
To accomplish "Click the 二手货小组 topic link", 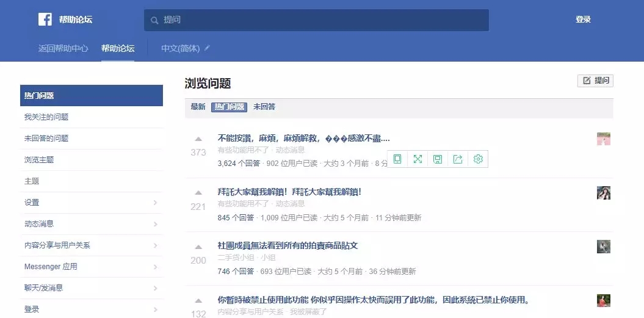I will pyautogui.click(x=236, y=258).
